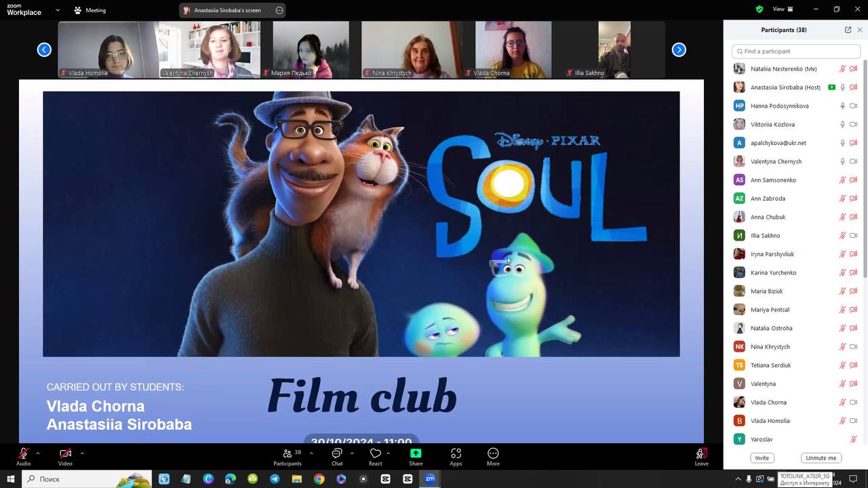Select the Meeting tab

pyautogui.click(x=90, y=10)
